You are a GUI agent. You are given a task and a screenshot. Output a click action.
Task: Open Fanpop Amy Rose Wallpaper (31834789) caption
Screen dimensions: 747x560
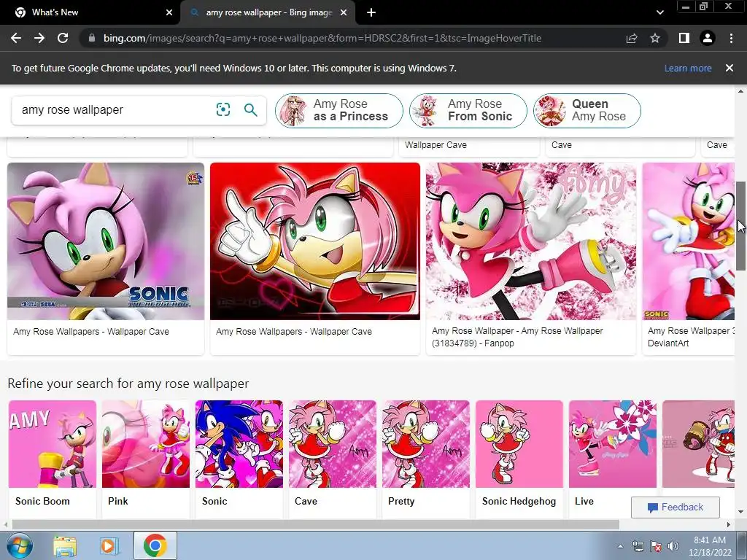point(517,337)
